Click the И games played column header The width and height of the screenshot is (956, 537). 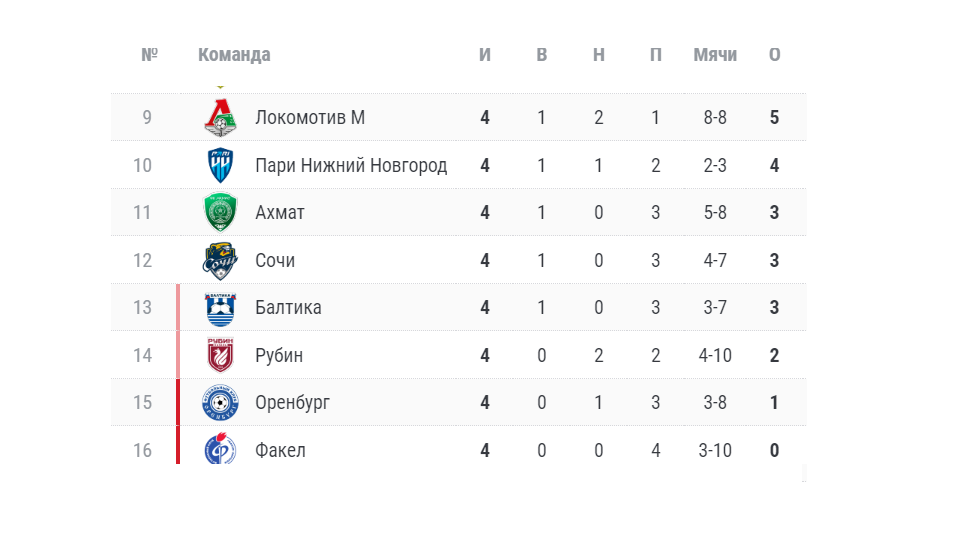coord(485,55)
